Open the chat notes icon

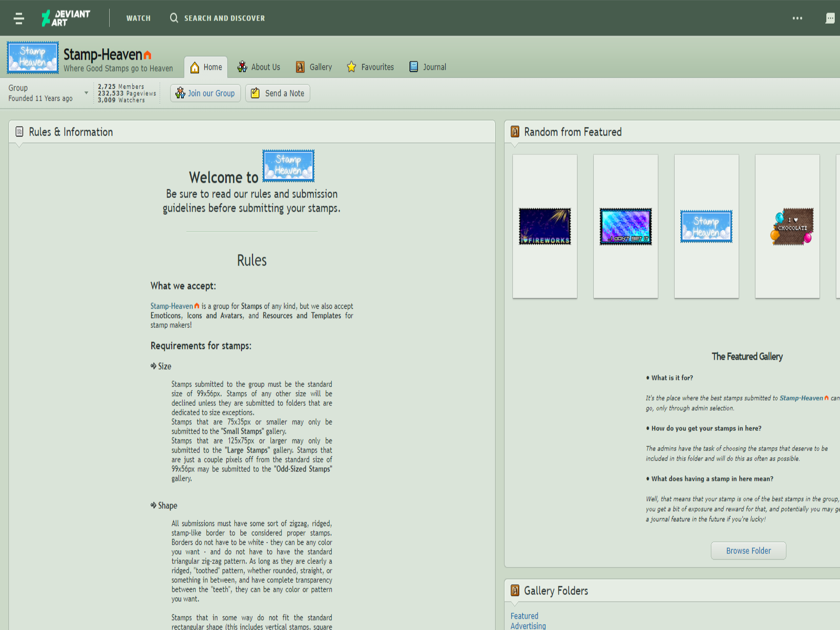[830, 18]
